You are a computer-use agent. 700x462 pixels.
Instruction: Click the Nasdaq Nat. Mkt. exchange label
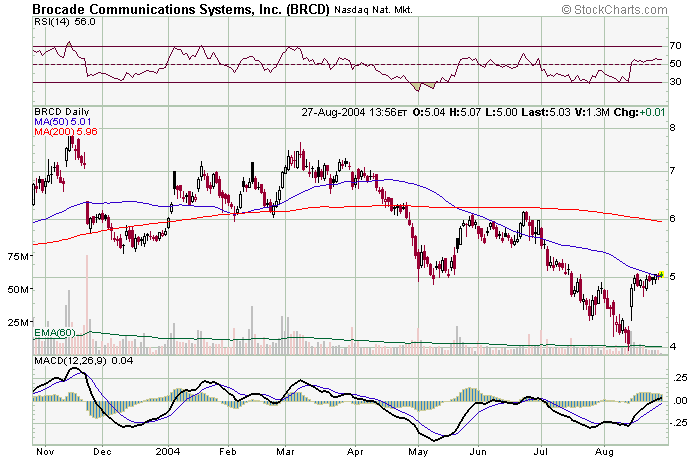point(373,10)
